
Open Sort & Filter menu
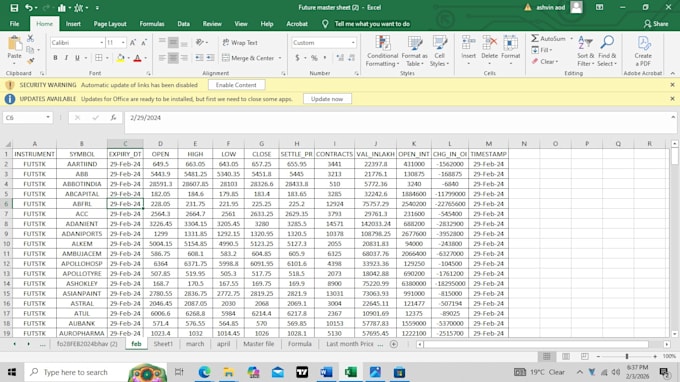click(585, 51)
